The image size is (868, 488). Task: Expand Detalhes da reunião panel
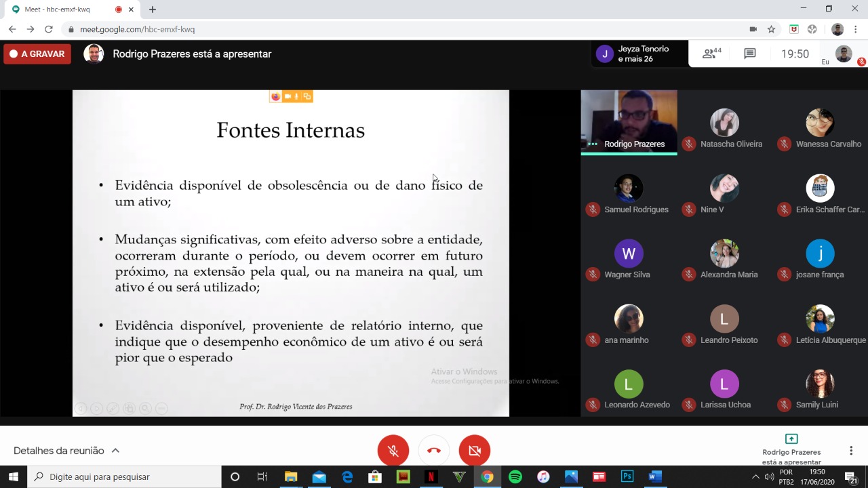(x=66, y=451)
